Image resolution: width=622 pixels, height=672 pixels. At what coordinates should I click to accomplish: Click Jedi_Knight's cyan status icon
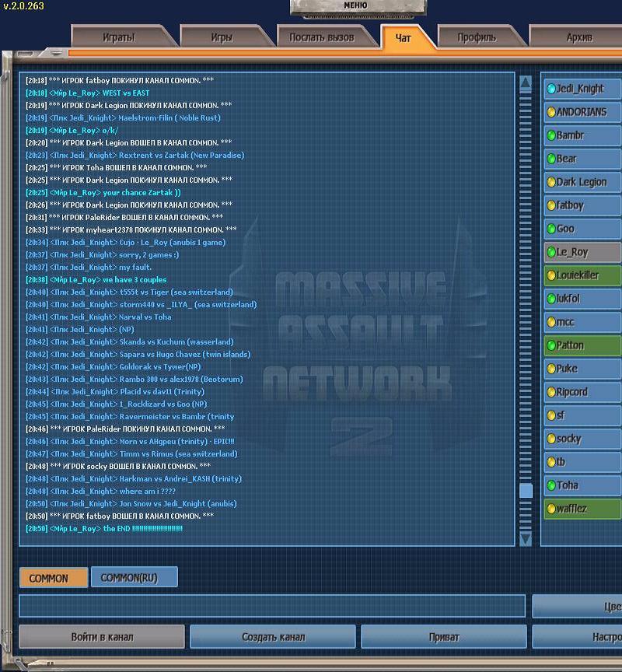tap(551, 89)
